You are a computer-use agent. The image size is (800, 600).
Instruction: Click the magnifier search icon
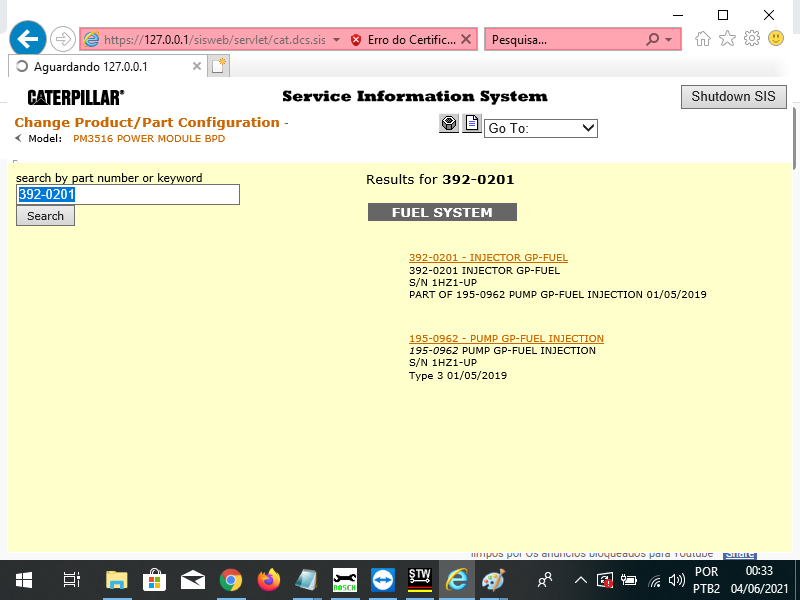pyautogui.click(x=653, y=39)
